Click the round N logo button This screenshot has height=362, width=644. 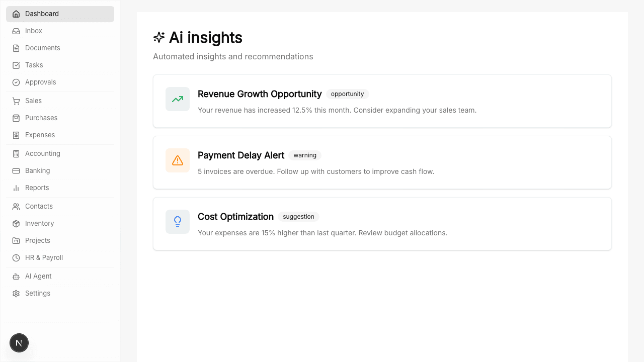click(x=19, y=343)
